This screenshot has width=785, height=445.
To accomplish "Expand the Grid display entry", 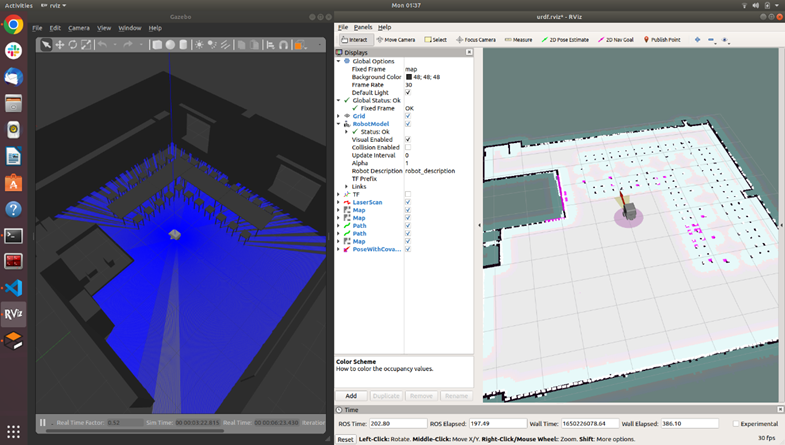I will [339, 116].
